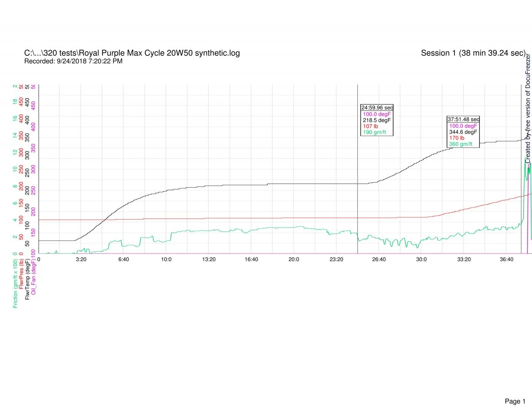Click the red 170 lb readout value
This screenshot has width=532, height=411.
(x=457, y=138)
